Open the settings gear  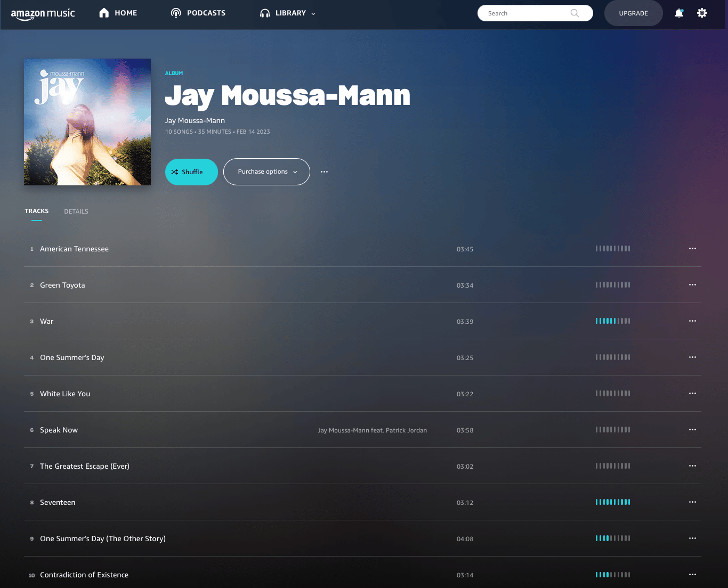point(702,13)
